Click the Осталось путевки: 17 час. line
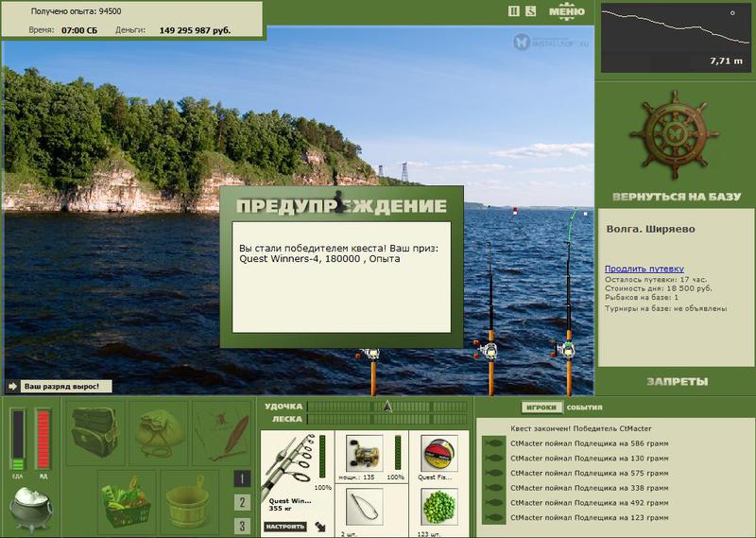Screen dimensions: 756x538 656,279
